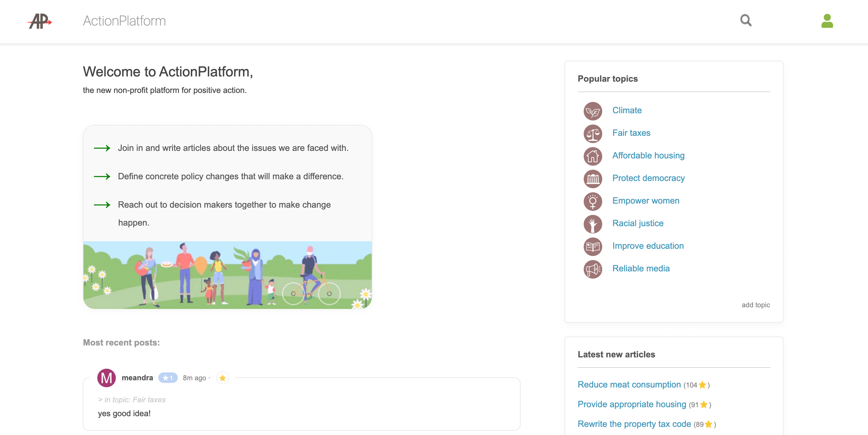Click meandra's M avatar

tap(107, 378)
